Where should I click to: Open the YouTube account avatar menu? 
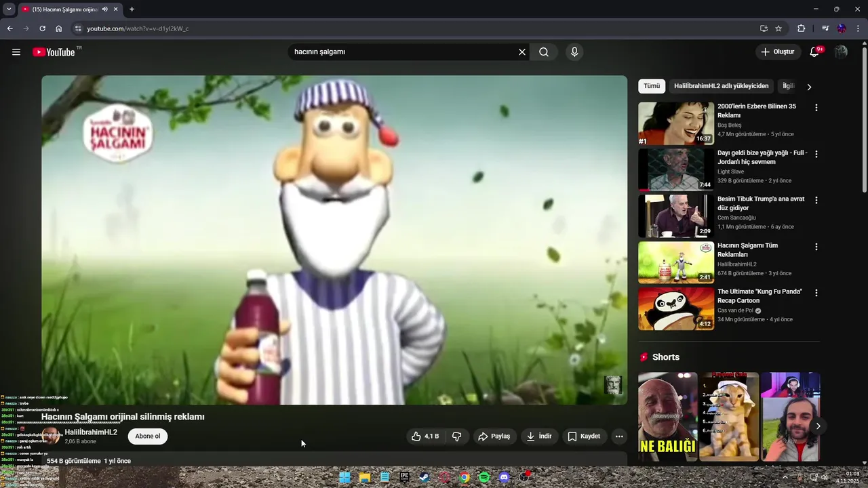click(841, 52)
